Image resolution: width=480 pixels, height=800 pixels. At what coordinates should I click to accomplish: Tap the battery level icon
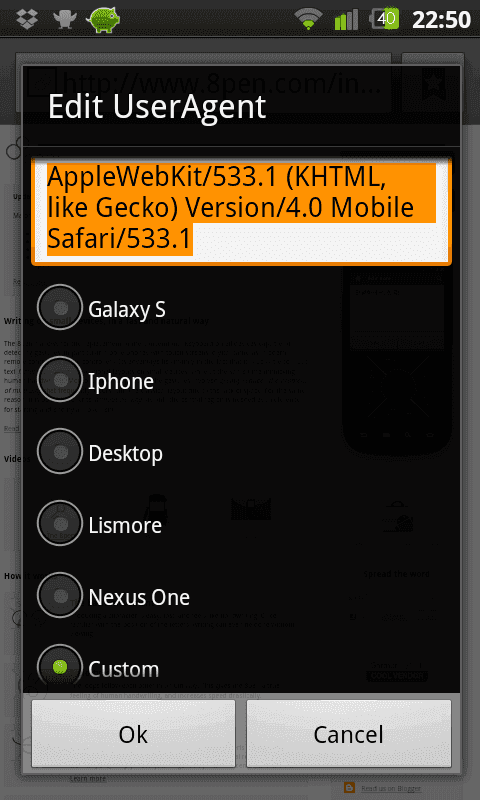384,19
